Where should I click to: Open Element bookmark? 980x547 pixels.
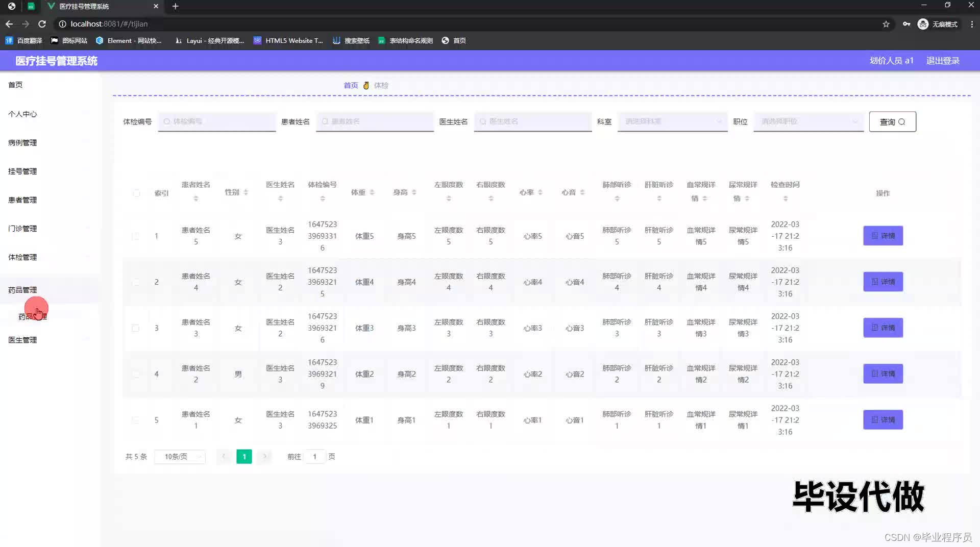click(129, 40)
